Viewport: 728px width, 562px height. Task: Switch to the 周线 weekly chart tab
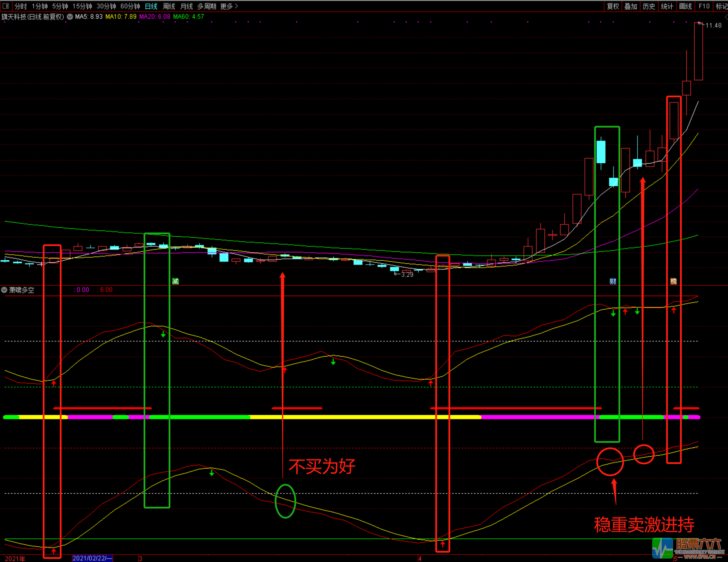click(169, 6)
